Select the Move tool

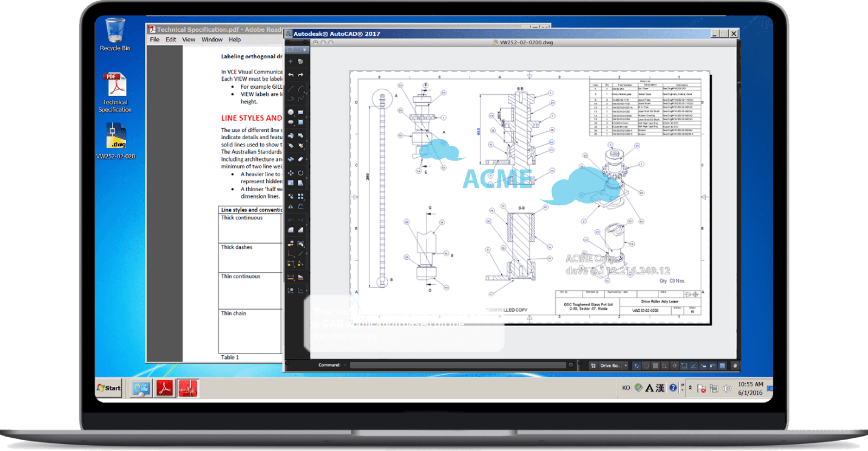click(x=291, y=173)
